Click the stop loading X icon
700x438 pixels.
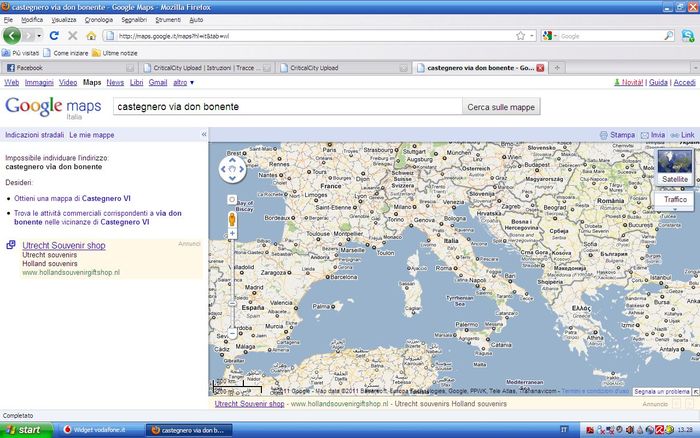(x=73, y=36)
